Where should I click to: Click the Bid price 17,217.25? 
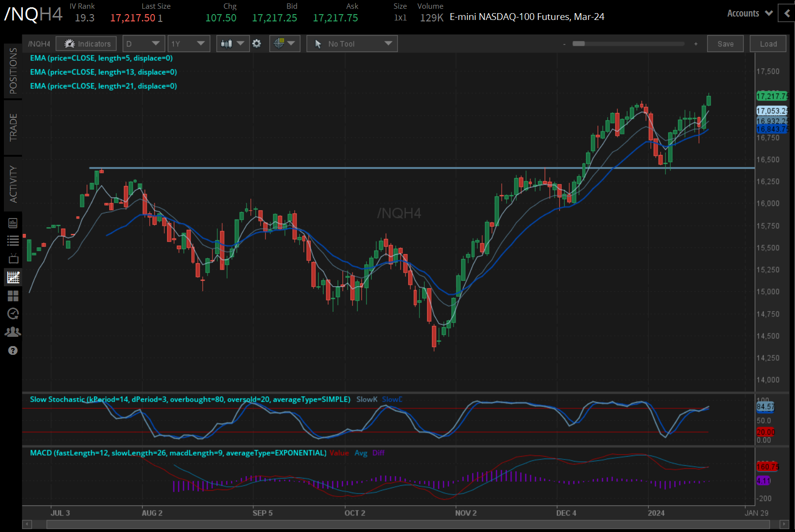coord(274,18)
